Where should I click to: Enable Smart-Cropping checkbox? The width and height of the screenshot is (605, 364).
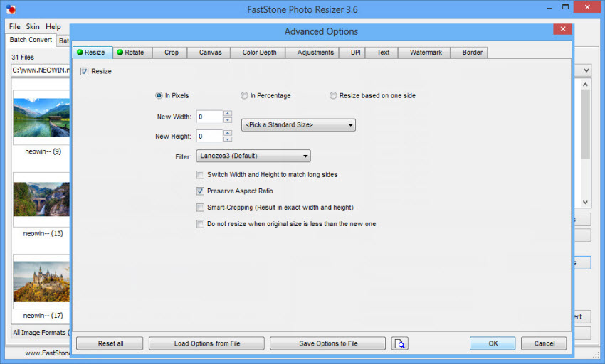pos(200,208)
